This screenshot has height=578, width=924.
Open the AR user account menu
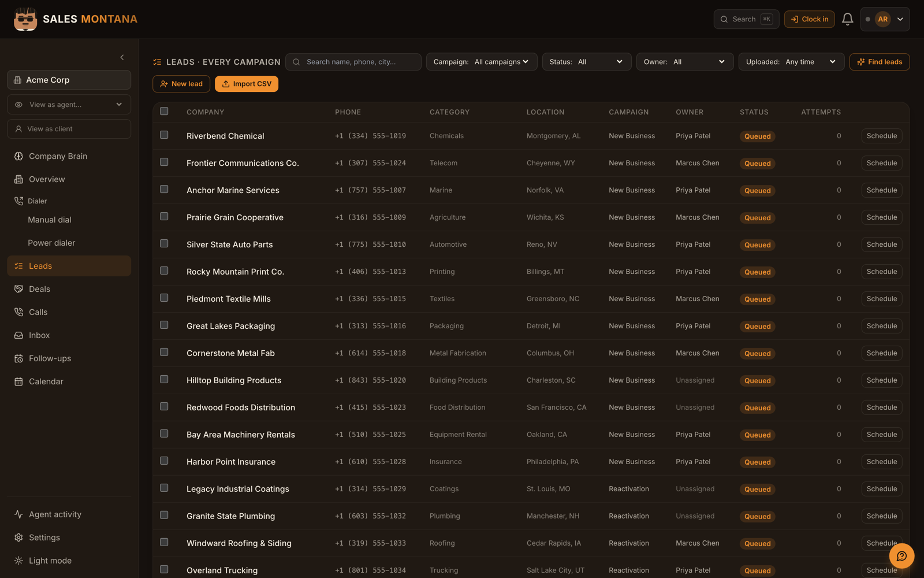point(885,19)
